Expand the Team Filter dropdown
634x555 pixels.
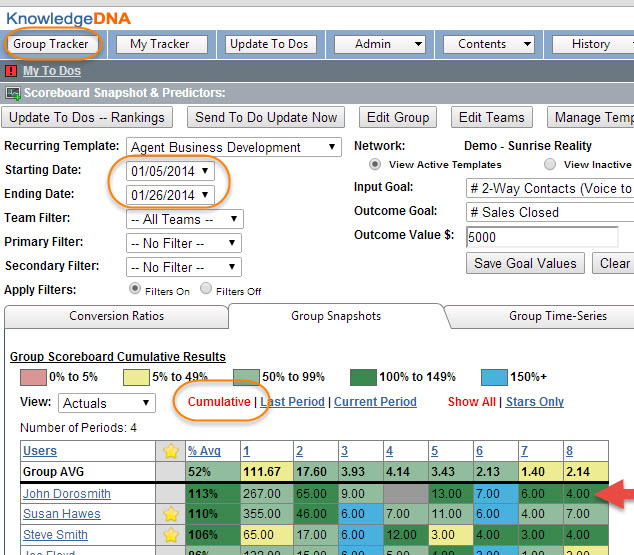[x=184, y=219]
